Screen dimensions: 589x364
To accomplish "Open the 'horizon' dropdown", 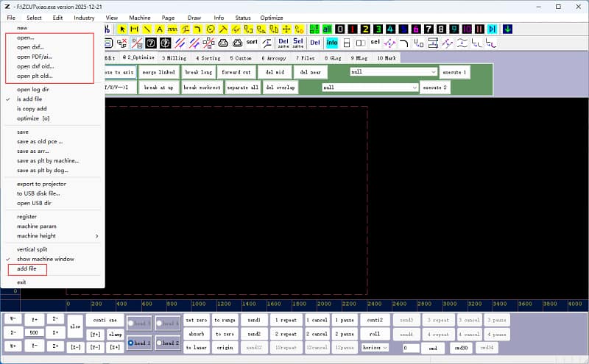I will pyautogui.click(x=375, y=348).
